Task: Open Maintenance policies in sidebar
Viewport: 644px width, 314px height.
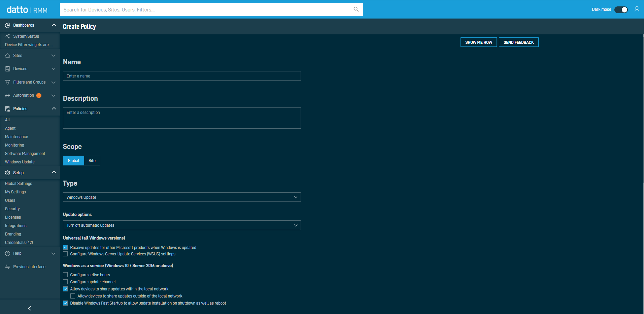Action: (x=16, y=137)
